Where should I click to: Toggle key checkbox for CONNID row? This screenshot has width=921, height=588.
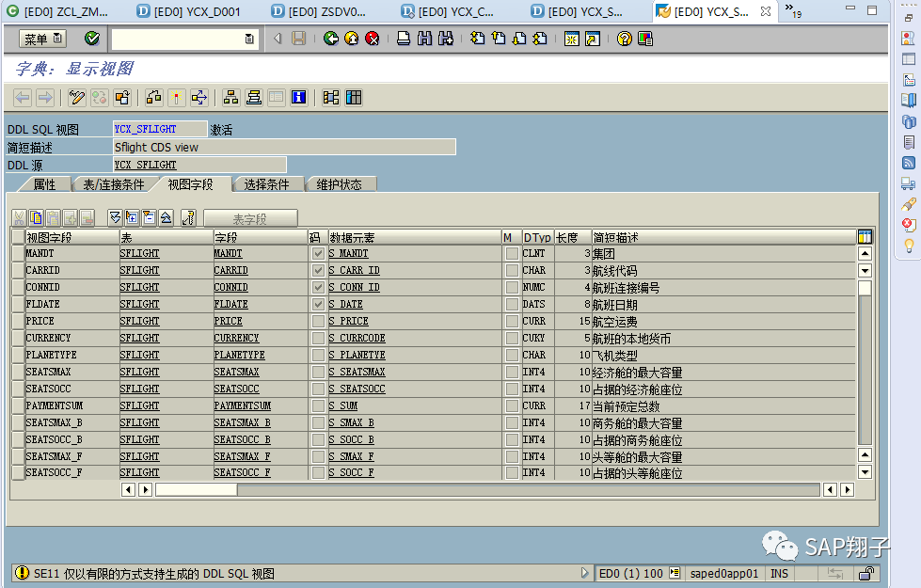coord(318,287)
